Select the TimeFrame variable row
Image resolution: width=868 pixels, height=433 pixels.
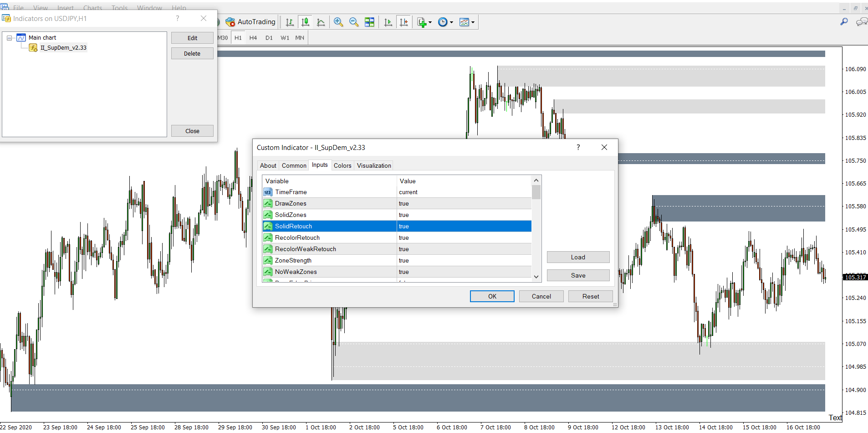tap(397, 192)
